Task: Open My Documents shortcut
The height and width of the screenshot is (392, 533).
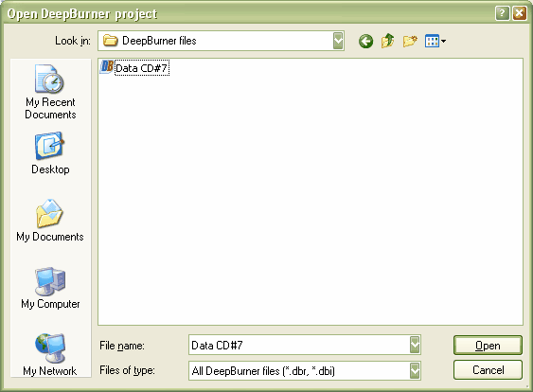Action: [x=50, y=221]
